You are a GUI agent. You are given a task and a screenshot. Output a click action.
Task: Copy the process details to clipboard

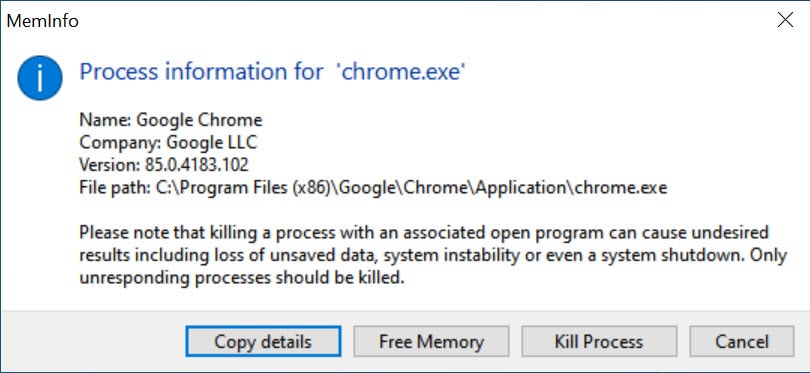[263, 341]
